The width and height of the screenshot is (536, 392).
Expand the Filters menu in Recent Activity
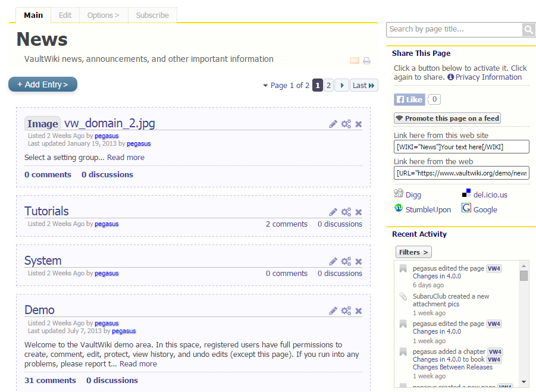point(413,252)
